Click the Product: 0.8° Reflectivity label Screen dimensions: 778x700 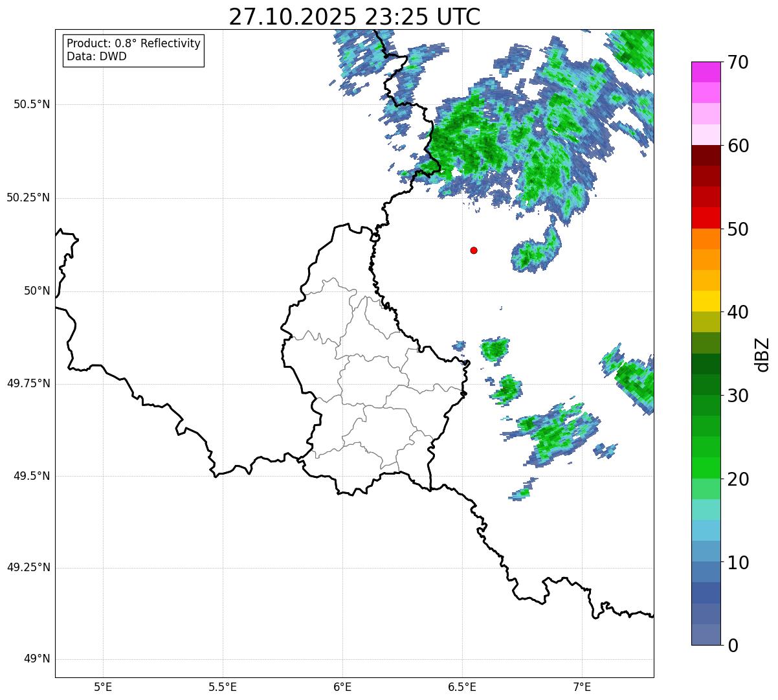click(x=134, y=43)
